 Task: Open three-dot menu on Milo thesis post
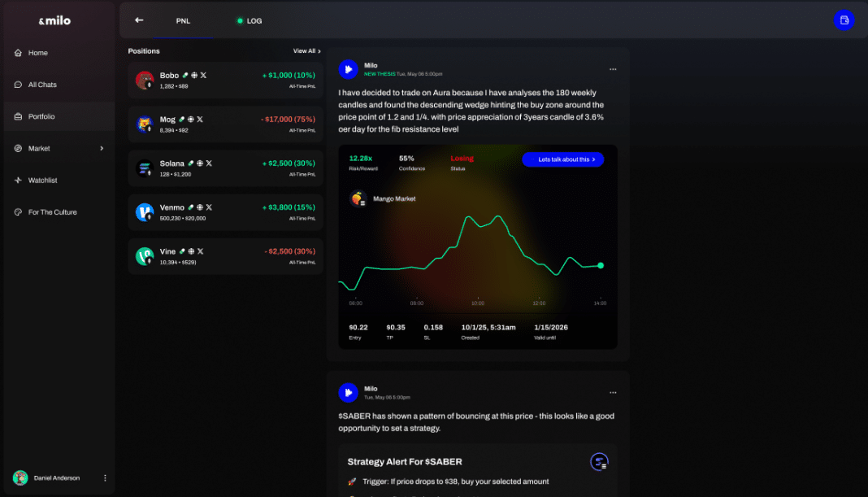coord(613,69)
